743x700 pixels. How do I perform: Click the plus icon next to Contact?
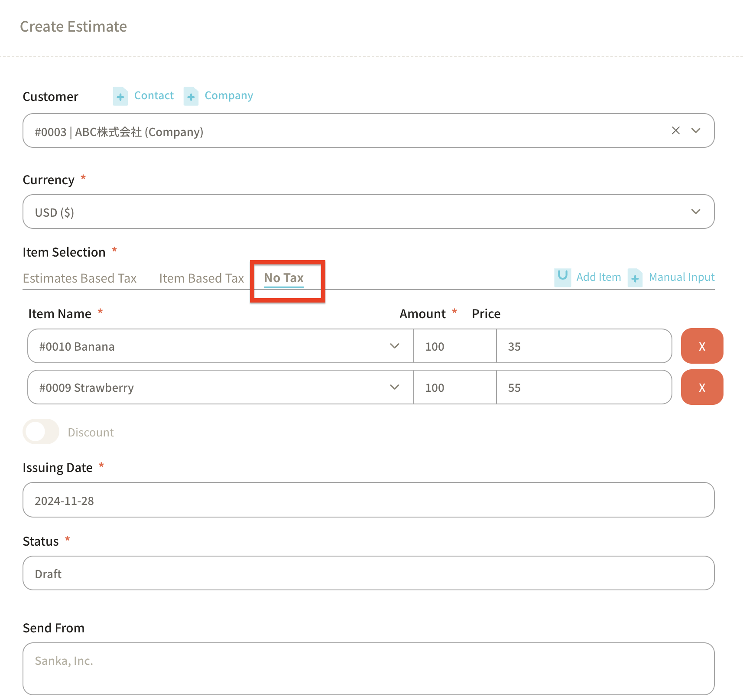(120, 96)
